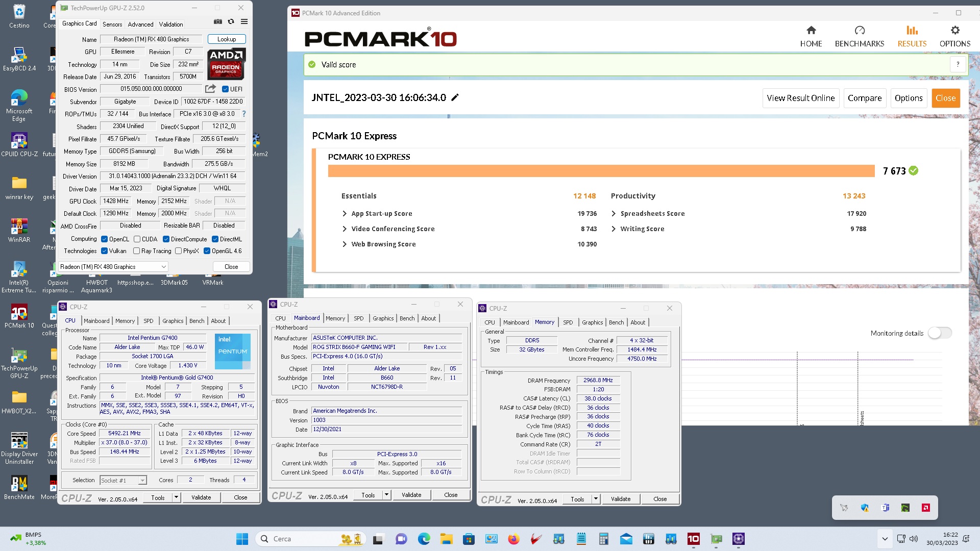Click the orange Close button in PCMark
The width and height of the screenshot is (980, 551).
945,98
